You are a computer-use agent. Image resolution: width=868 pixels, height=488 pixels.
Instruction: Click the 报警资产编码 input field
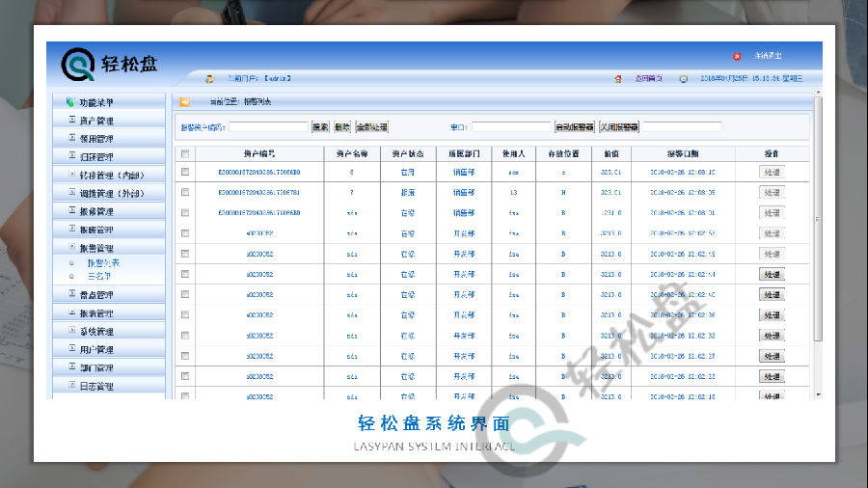click(x=268, y=127)
